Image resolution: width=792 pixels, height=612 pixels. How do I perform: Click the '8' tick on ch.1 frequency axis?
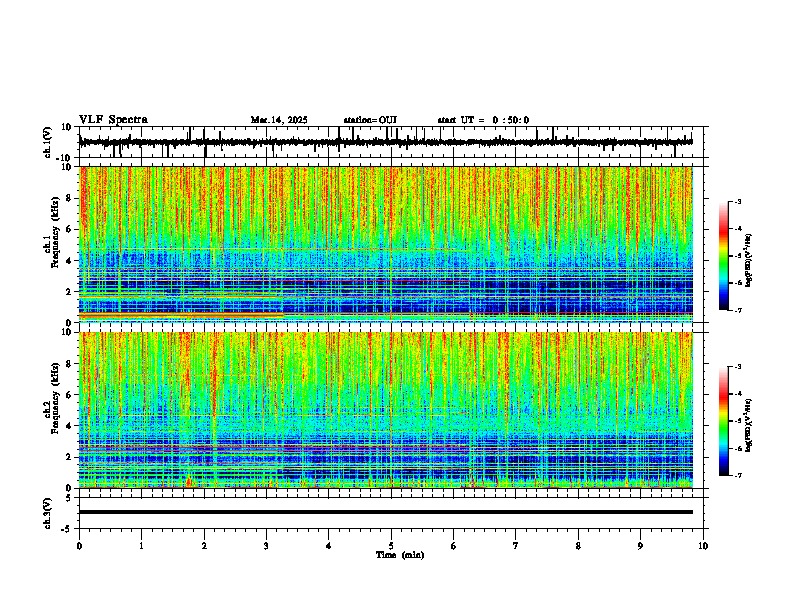pos(69,198)
